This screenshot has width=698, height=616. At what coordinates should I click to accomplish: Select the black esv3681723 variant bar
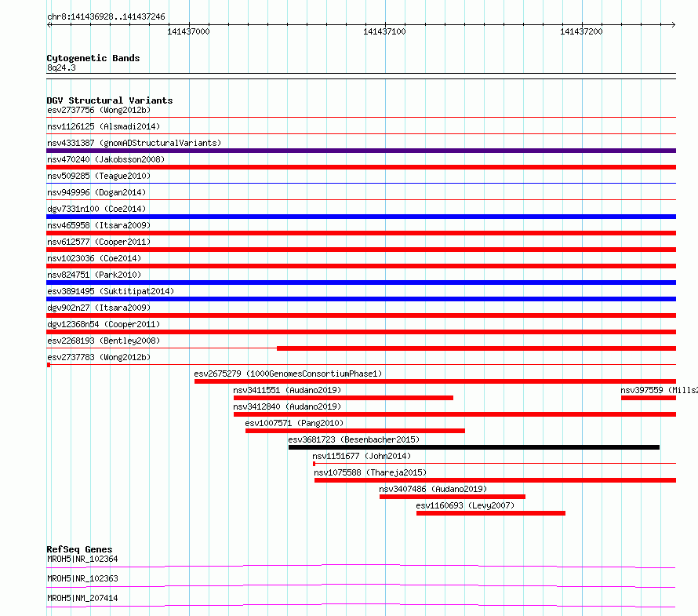(x=474, y=447)
